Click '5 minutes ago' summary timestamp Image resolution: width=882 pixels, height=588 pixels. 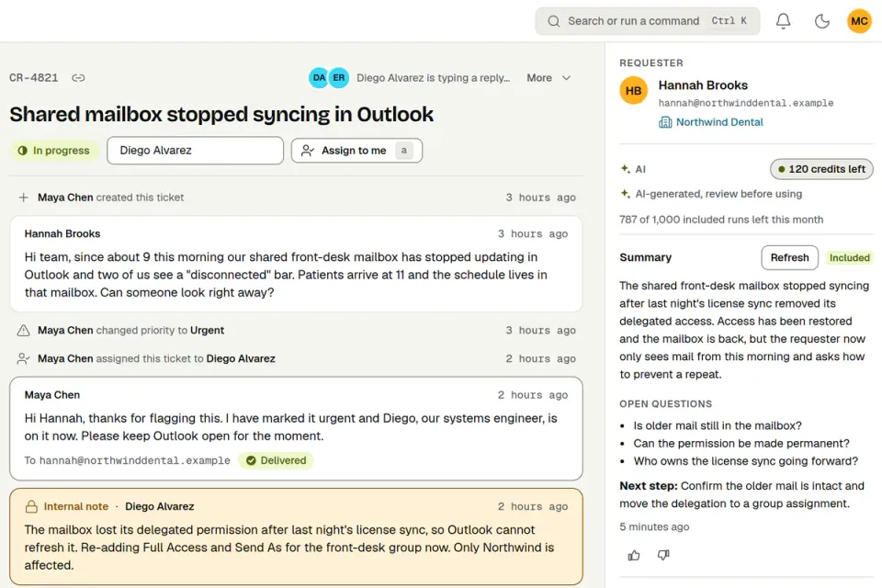click(654, 526)
